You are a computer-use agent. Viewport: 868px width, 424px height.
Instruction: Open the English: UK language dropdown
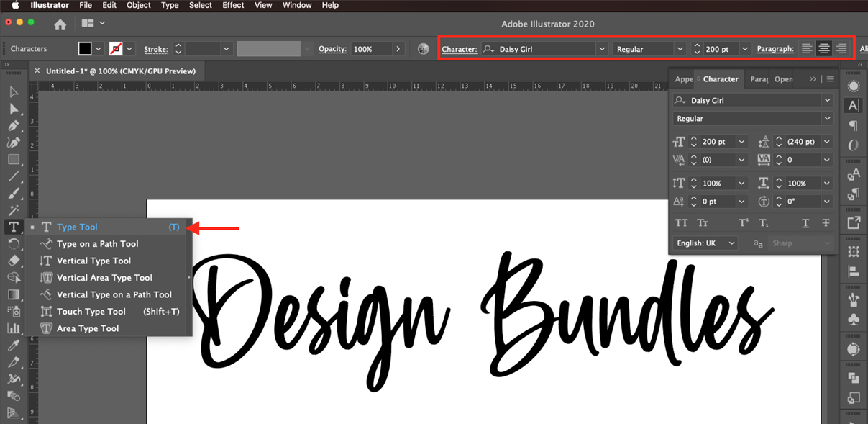point(705,243)
